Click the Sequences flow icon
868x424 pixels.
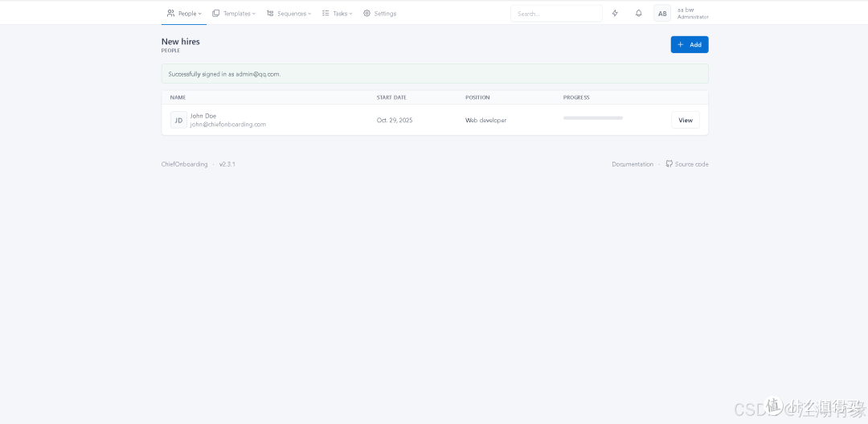pos(270,14)
